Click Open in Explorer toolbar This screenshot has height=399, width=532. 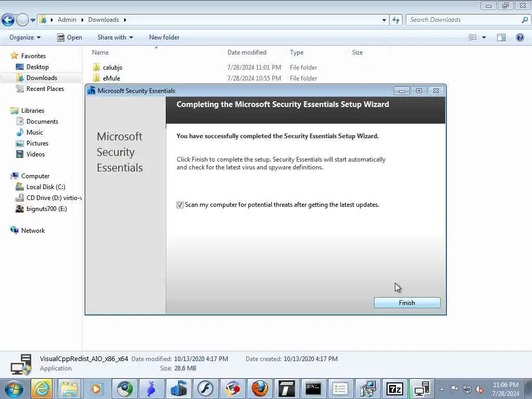70,37
